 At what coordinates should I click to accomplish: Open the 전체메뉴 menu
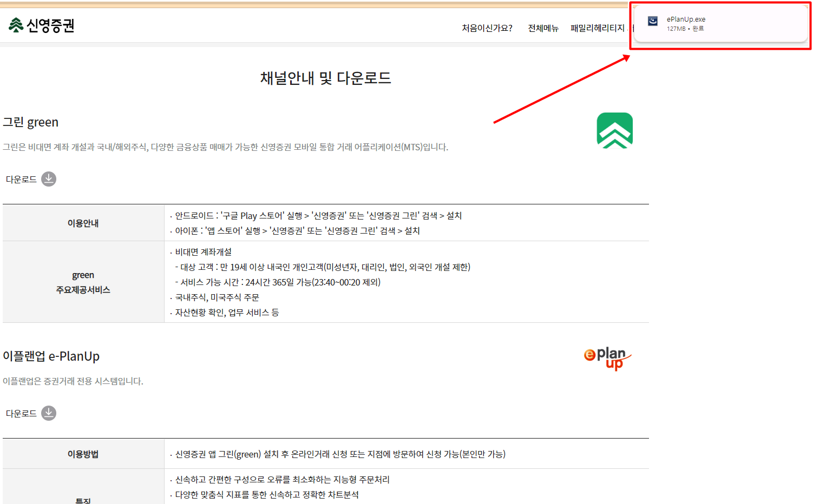543,28
